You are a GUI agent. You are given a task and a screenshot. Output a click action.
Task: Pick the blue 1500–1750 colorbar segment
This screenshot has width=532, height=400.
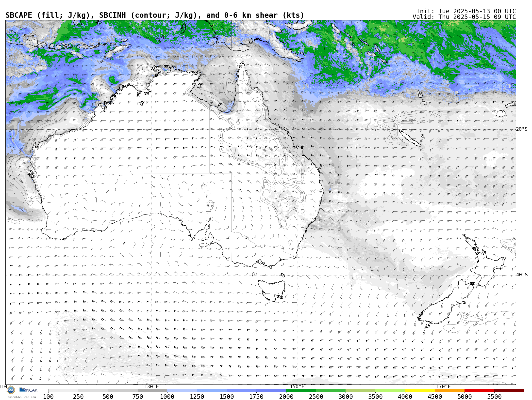(242, 391)
